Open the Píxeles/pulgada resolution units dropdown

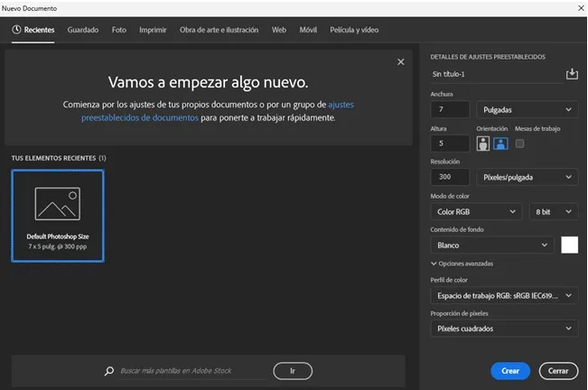(x=527, y=177)
